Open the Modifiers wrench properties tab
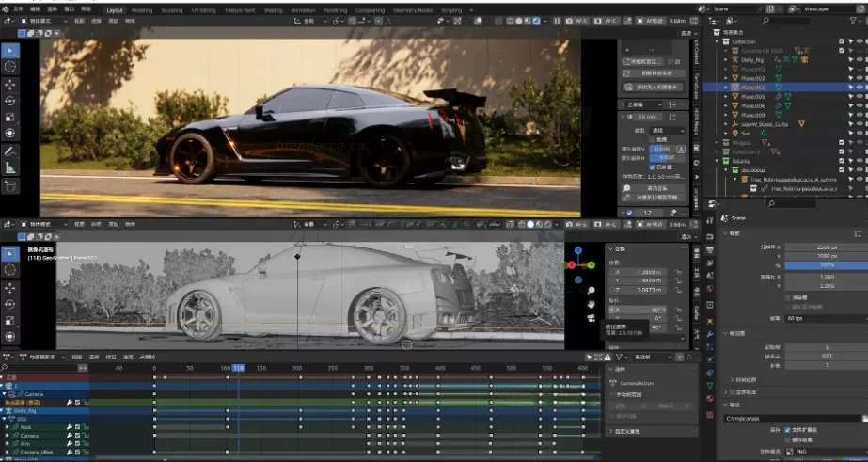This screenshot has width=868, height=462. 710,334
